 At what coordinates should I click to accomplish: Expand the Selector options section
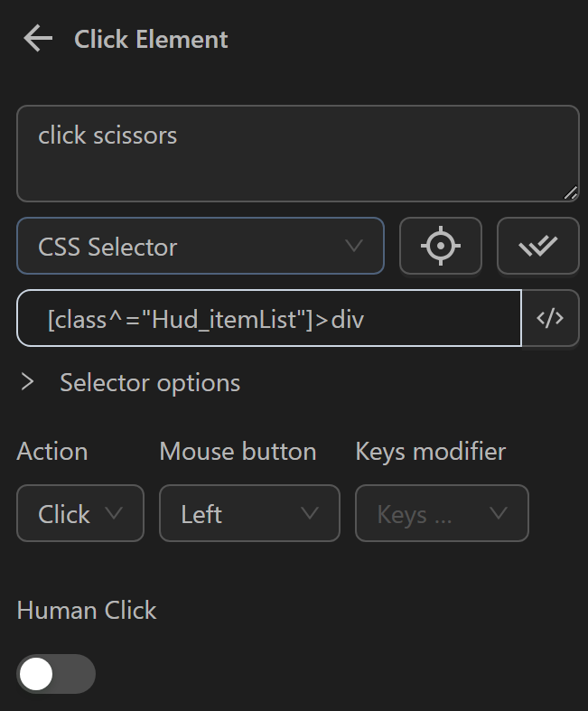pos(28,382)
